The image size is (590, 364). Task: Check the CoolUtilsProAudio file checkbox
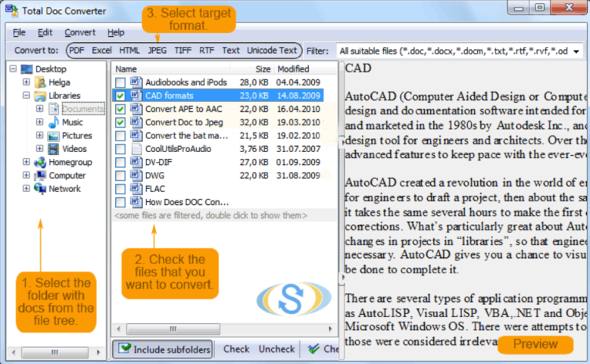(x=121, y=149)
